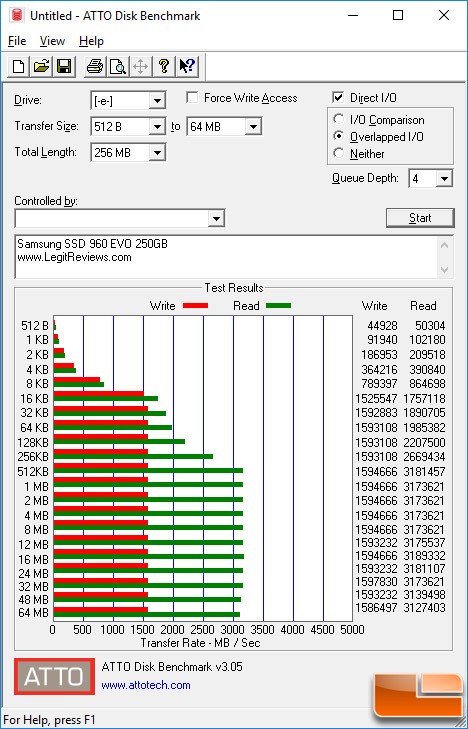
Task: Click the Maximize window button
Action: click(398, 15)
